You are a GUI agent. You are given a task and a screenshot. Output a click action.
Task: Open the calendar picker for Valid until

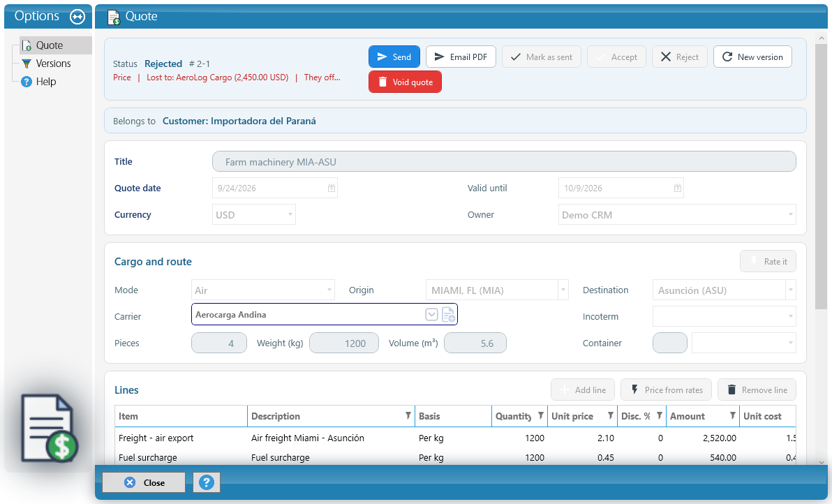(x=677, y=188)
